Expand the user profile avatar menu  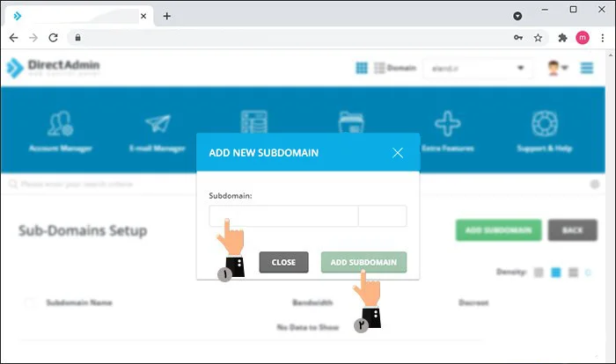(555, 68)
